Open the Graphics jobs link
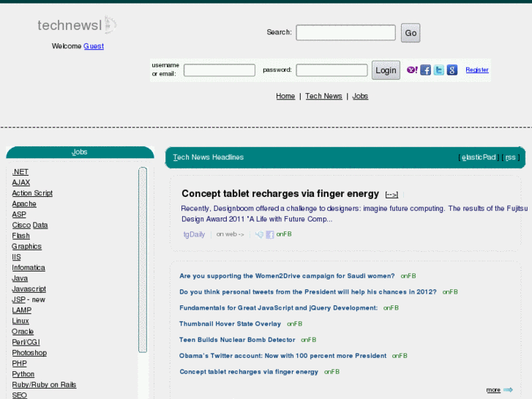Screen dimensions: 532x399 tap(26, 246)
